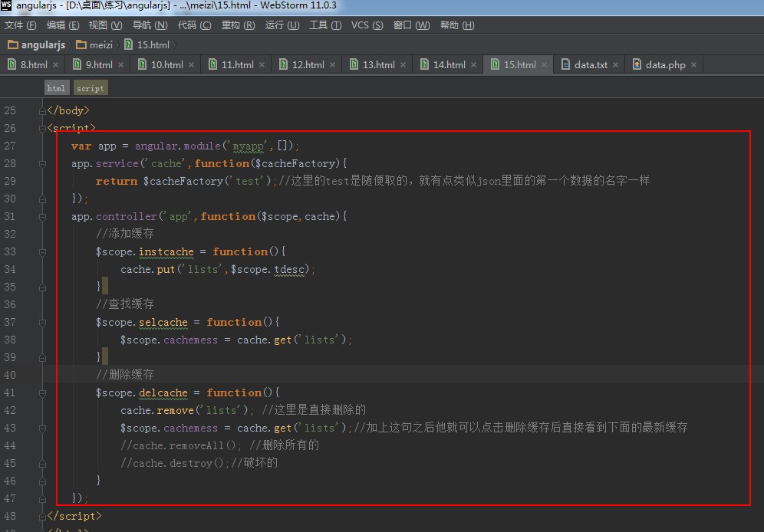
Task: Close the 14.html tab
Action: (473, 64)
